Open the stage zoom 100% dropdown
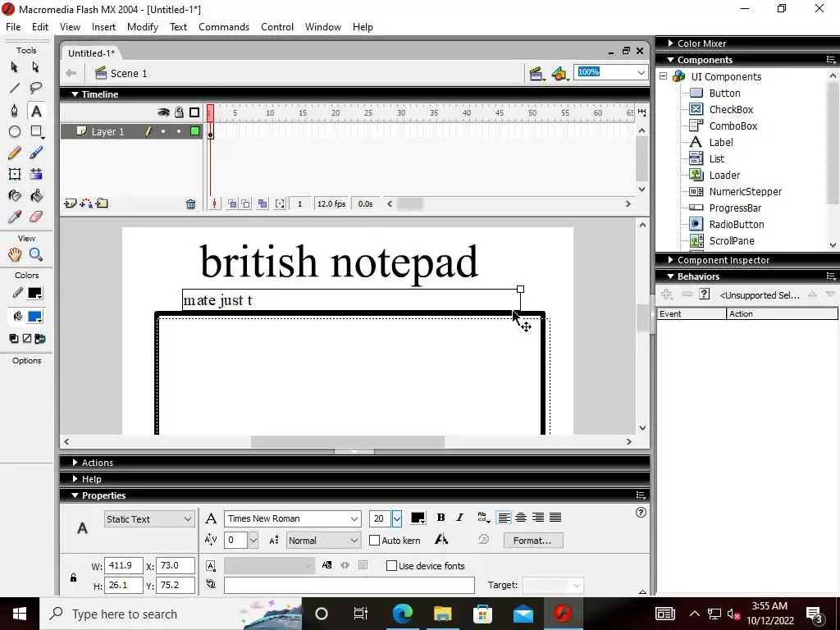 641,72
